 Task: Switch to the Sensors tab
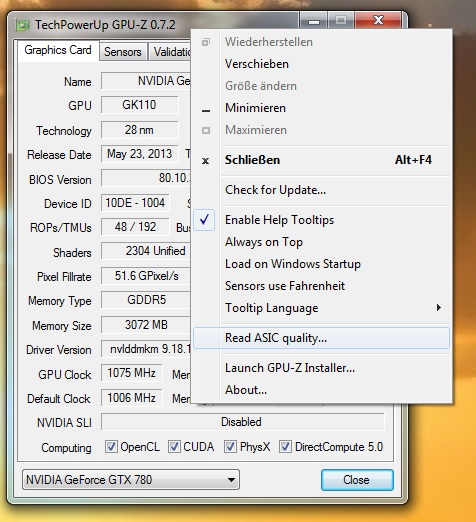(x=123, y=52)
